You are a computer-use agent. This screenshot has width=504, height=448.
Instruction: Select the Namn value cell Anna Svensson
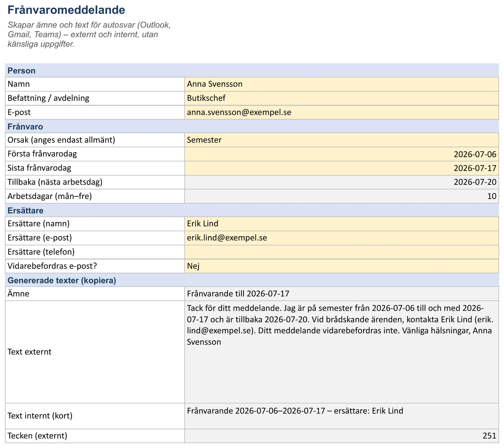(341, 84)
